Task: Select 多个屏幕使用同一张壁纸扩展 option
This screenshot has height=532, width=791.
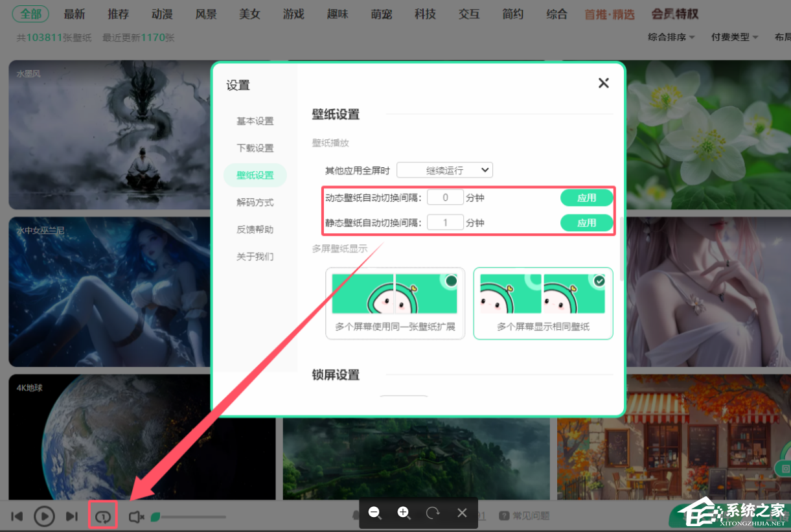Action: click(x=395, y=303)
